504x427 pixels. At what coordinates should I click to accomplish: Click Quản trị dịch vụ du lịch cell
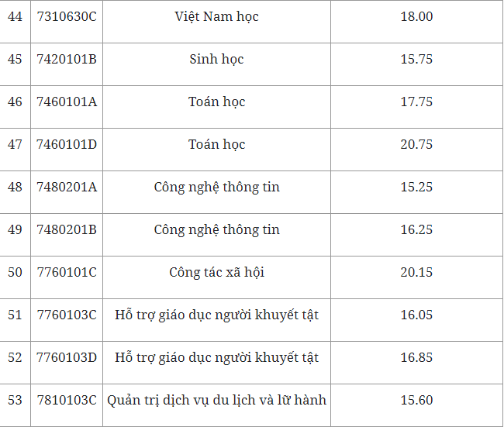click(x=216, y=401)
